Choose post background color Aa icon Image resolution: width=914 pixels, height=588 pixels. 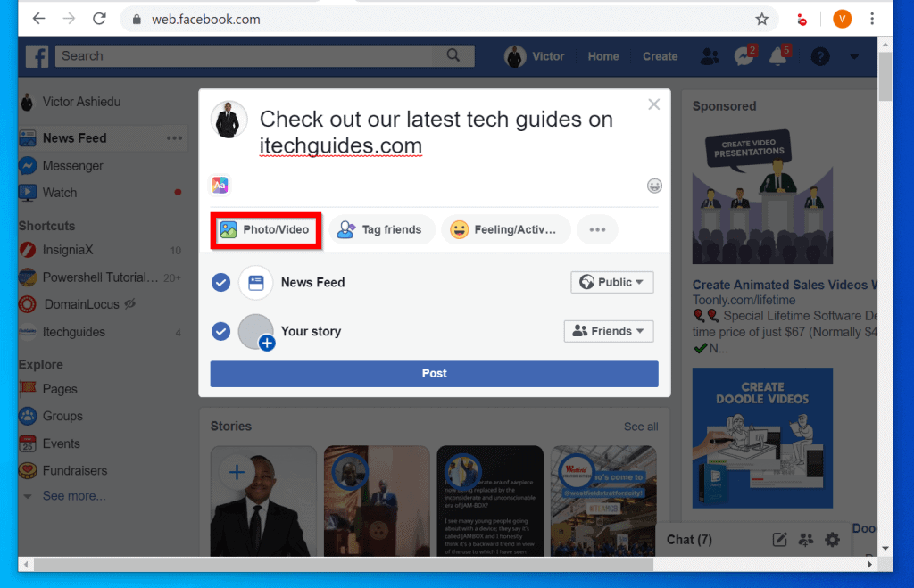(x=220, y=186)
